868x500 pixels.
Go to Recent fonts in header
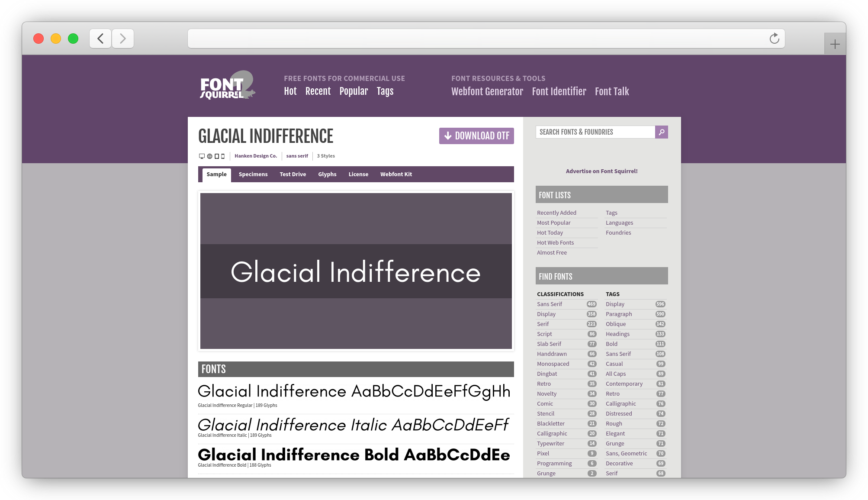(x=318, y=91)
